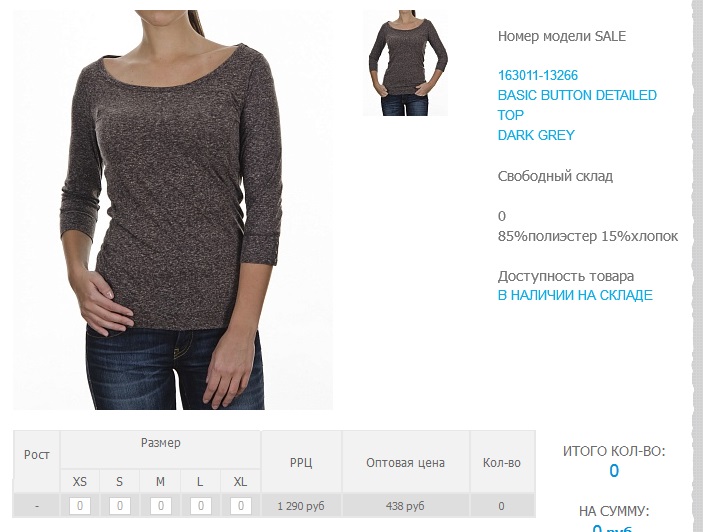Click the L size quantity field
Viewport: 703px width, 532px height.
pyautogui.click(x=200, y=506)
